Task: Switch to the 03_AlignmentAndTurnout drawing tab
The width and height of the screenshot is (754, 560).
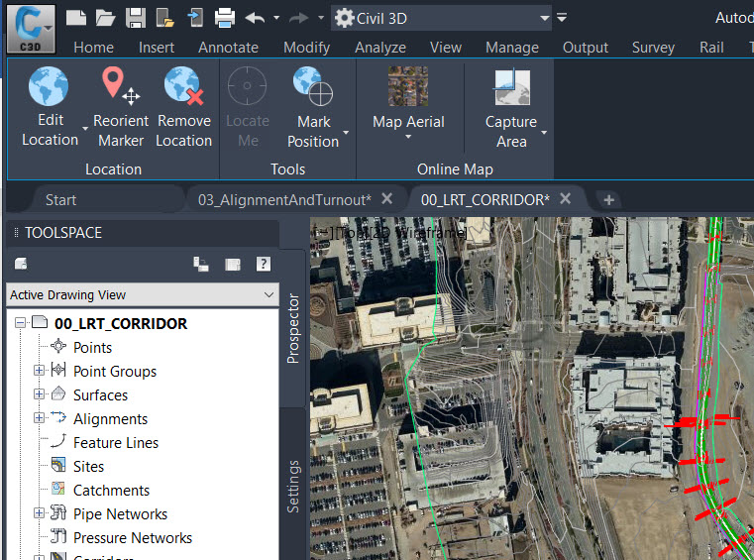Action: pos(284,199)
